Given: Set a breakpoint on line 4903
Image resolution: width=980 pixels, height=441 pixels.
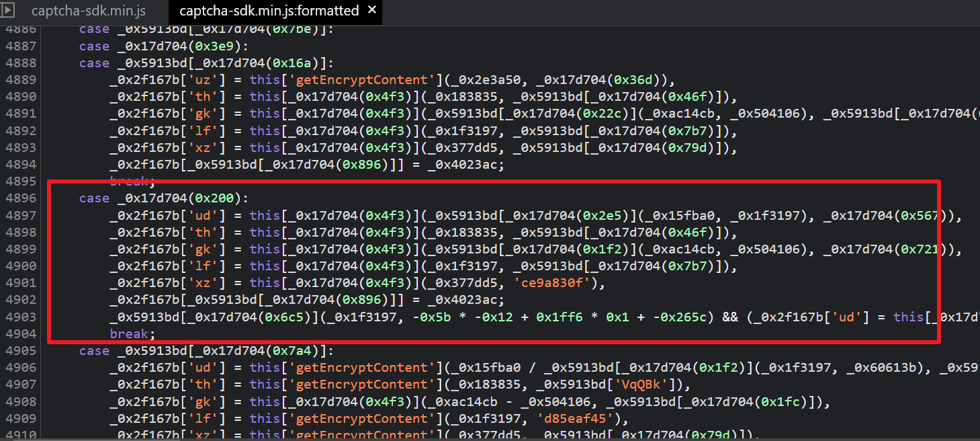Looking at the screenshot, I should point(19,317).
